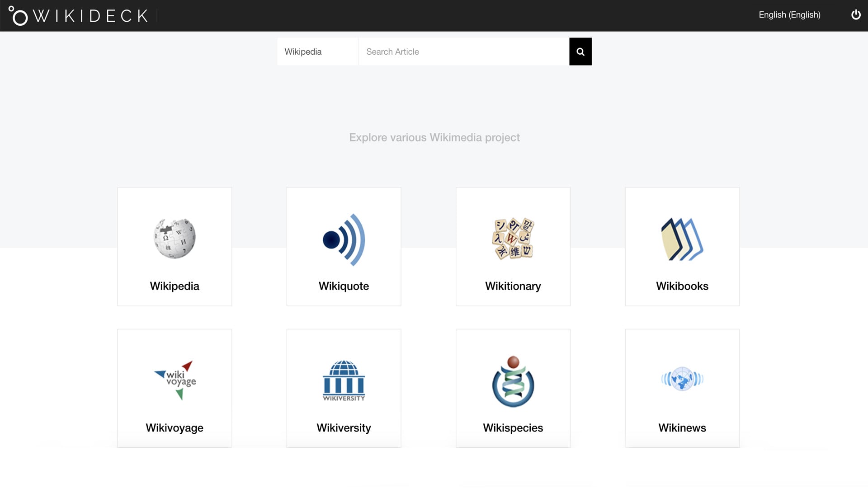Open the Wikiquote card label

[344, 286]
